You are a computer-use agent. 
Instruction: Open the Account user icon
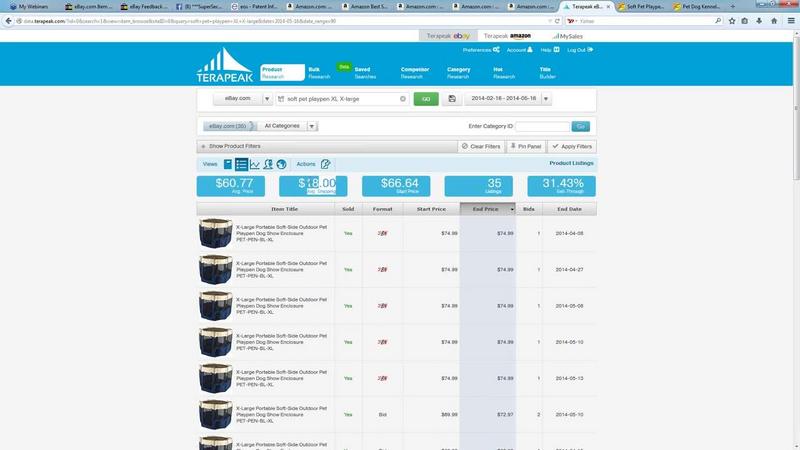[530, 49]
